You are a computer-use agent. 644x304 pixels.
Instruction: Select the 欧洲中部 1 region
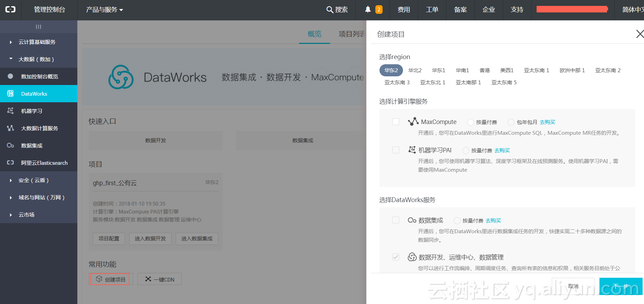(572, 70)
